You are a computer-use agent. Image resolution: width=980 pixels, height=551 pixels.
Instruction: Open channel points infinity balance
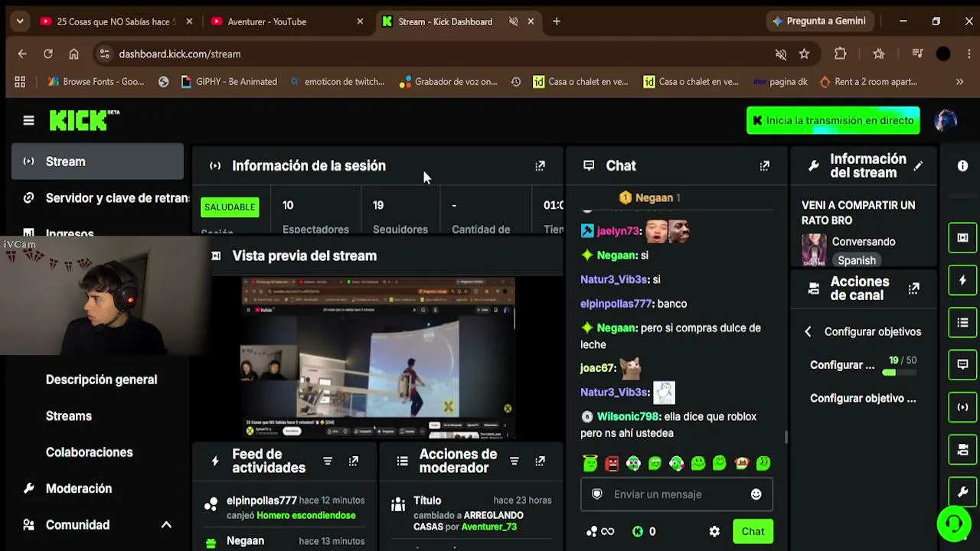click(600, 531)
